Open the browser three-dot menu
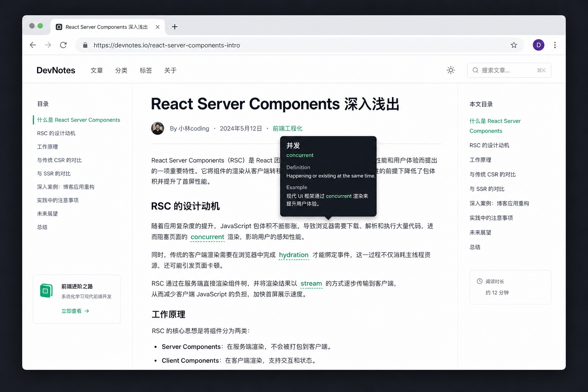The width and height of the screenshot is (588, 392). 555,45
